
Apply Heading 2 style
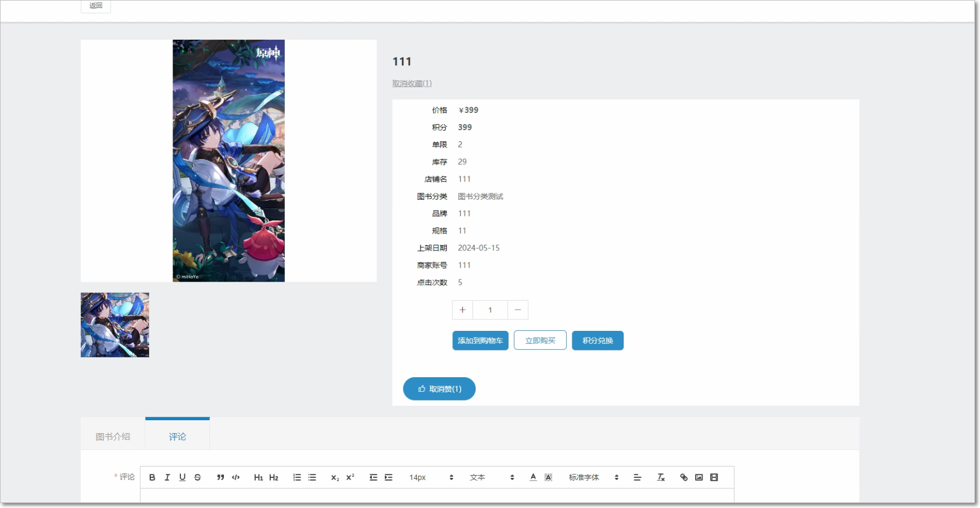274,477
